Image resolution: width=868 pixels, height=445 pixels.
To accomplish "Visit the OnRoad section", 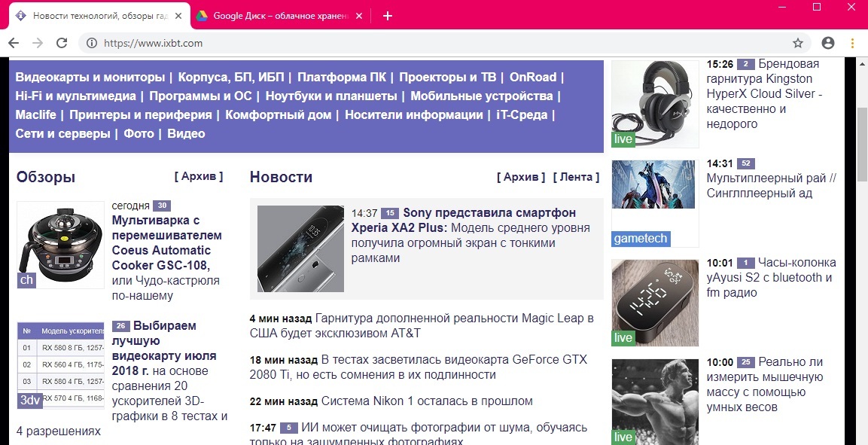I will [532, 78].
